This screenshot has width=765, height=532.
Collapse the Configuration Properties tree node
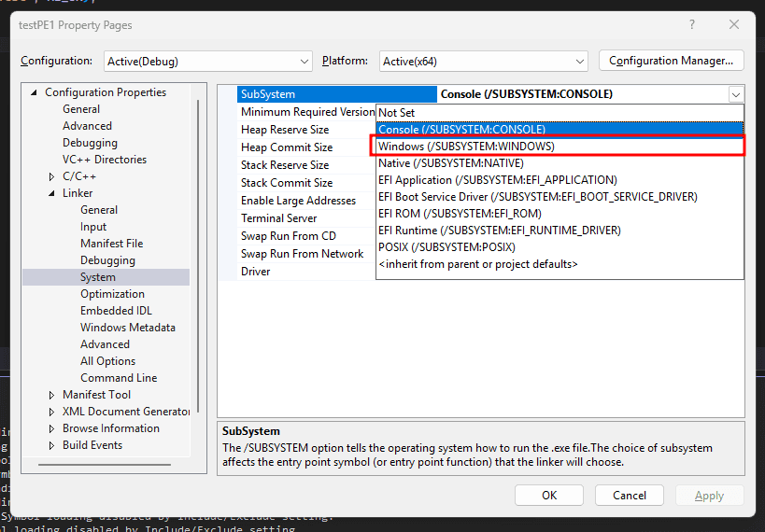click(35, 93)
